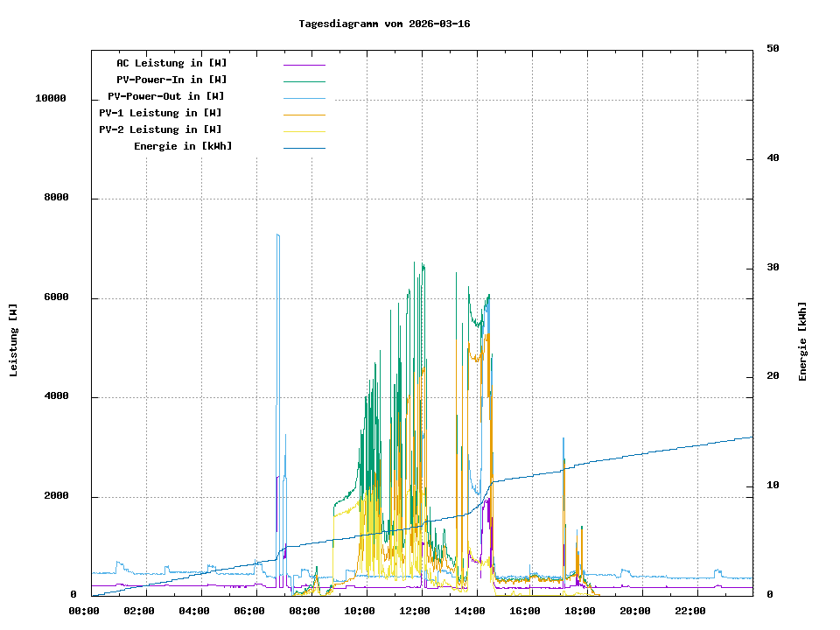The width and height of the screenshot is (840, 630).
Task: Click the purple AC Leistung legend line sample
Action: 304,64
